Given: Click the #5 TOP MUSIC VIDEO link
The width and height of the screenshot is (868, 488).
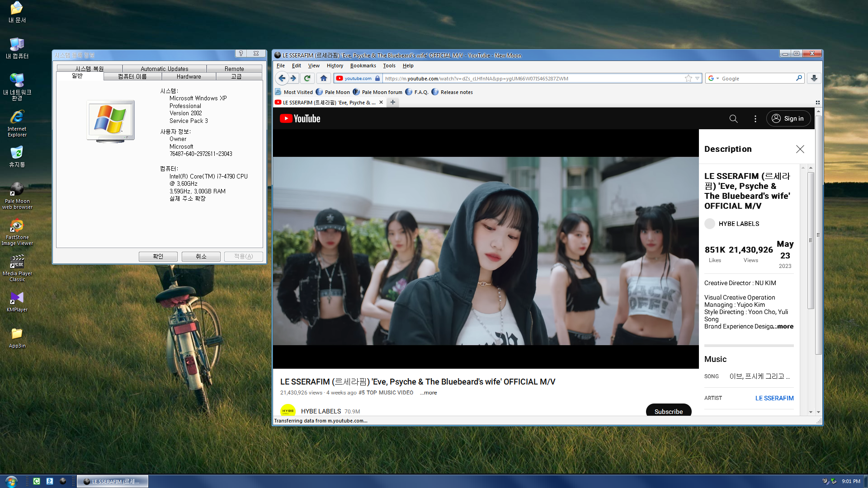Looking at the screenshot, I should (386, 393).
